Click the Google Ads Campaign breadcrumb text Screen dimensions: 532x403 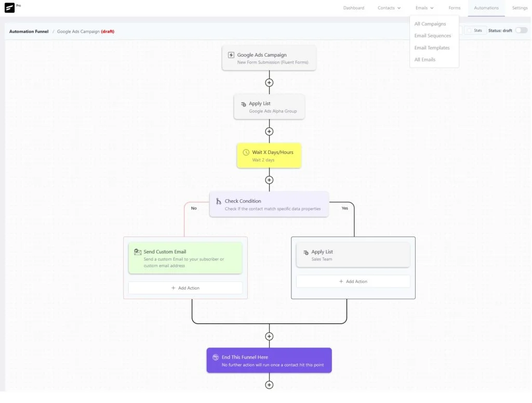(x=78, y=32)
